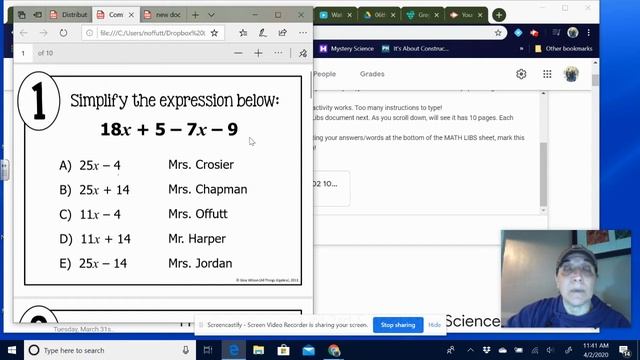The width and height of the screenshot is (640, 360).
Task: Close the Com tab in Edge
Action: [x=131, y=15]
